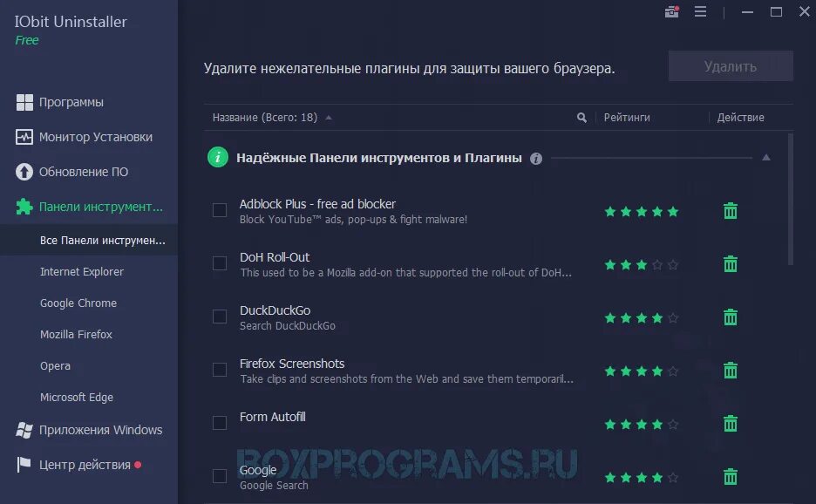Open Программы section in sidebar
This screenshot has height=504, width=816.
[71, 103]
